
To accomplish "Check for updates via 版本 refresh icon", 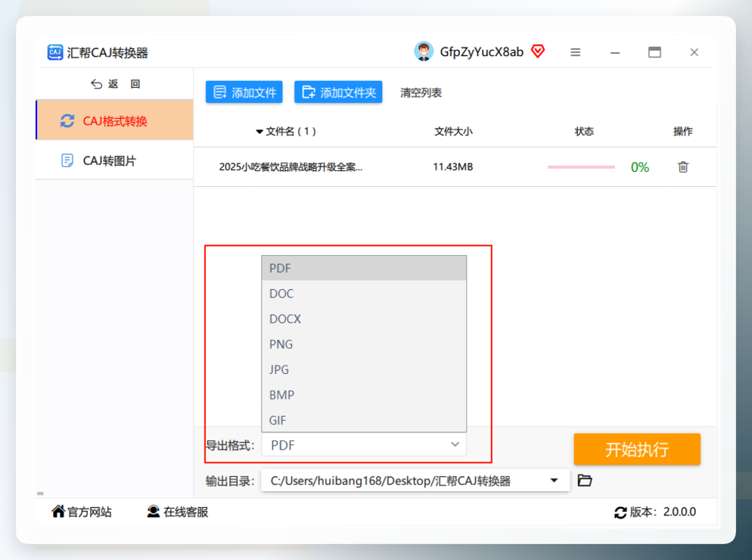I will (x=620, y=512).
